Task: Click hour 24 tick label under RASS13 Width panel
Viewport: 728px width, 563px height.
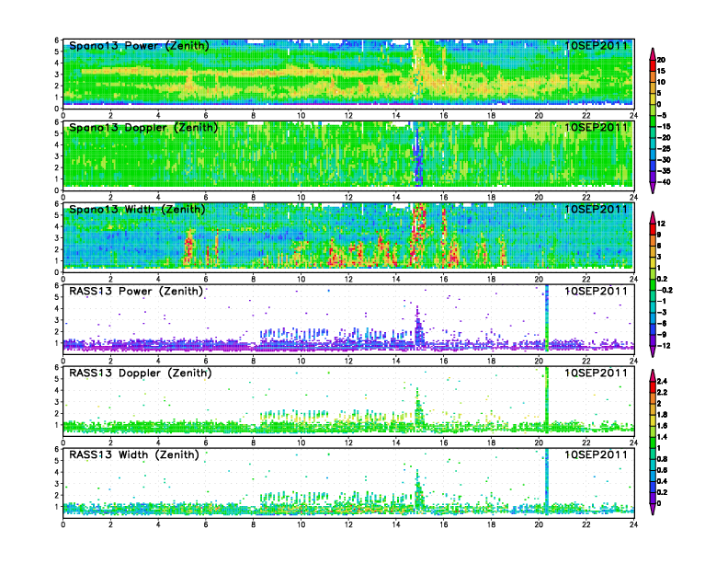Action: click(633, 524)
